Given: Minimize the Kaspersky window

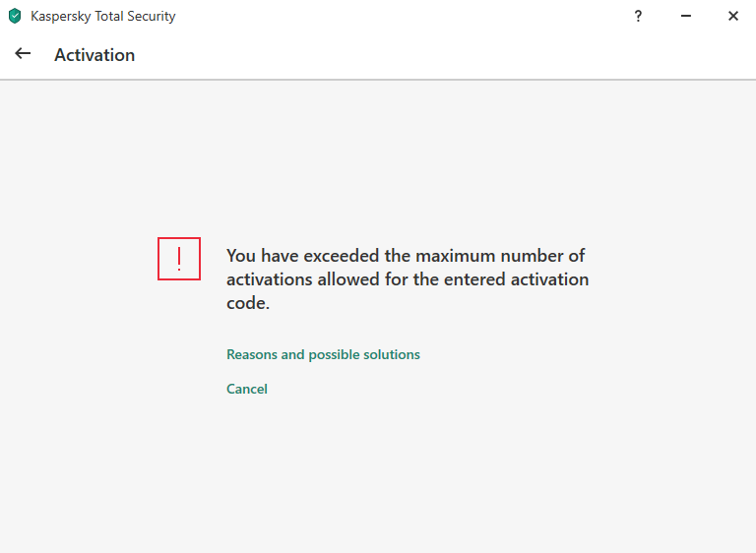Looking at the screenshot, I should tap(686, 16).
